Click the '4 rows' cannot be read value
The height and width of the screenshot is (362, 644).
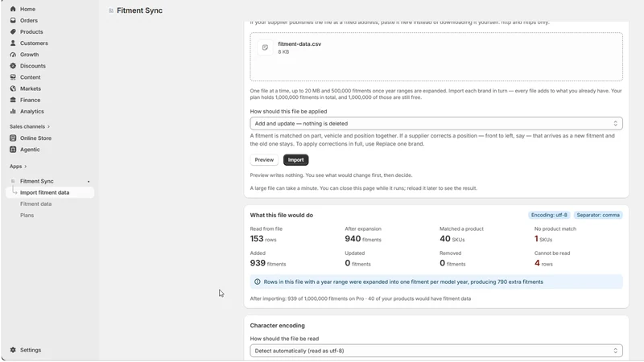click(x=543, y=263)
